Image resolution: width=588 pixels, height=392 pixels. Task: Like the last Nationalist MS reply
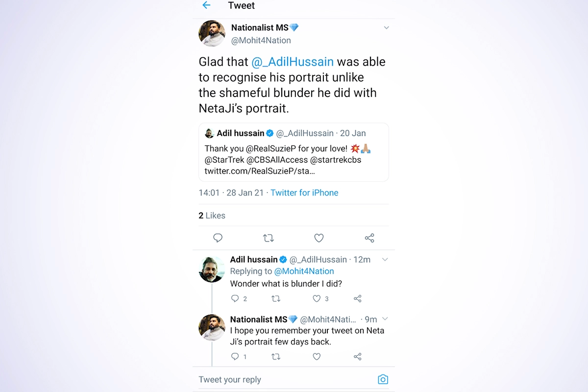(317, 357)
